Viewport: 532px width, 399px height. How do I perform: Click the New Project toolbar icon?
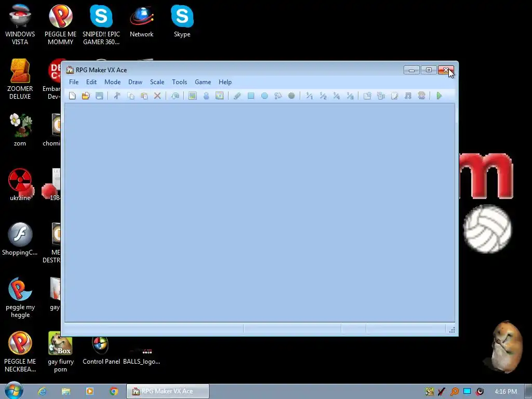72,96
